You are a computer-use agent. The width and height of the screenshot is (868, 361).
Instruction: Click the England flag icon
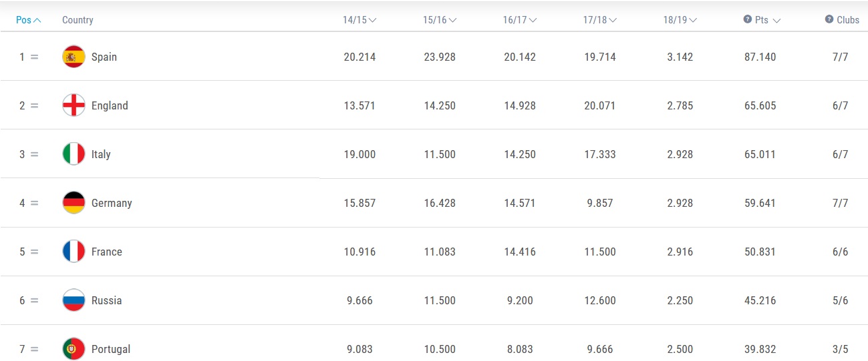74,105
